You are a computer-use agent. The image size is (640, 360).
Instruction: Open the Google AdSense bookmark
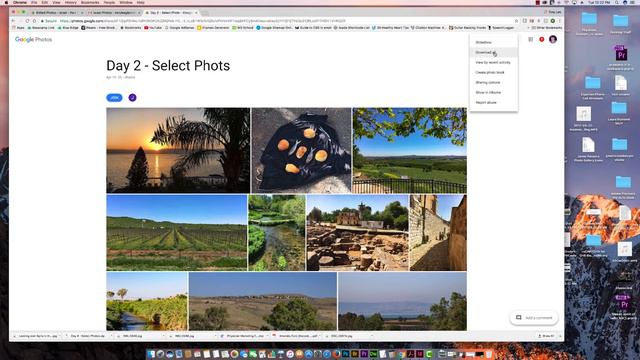click(180, 28)
